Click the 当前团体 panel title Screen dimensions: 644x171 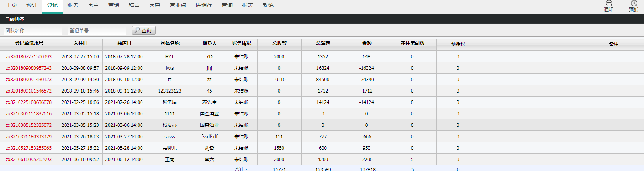(15, 19)
